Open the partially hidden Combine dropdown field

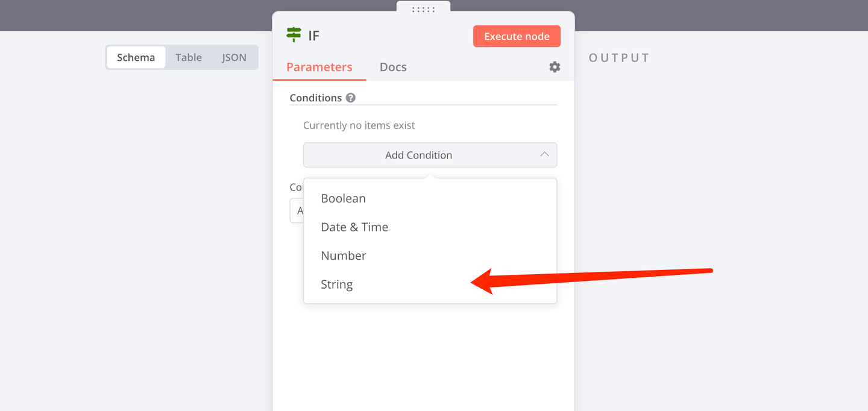(297, 211)
